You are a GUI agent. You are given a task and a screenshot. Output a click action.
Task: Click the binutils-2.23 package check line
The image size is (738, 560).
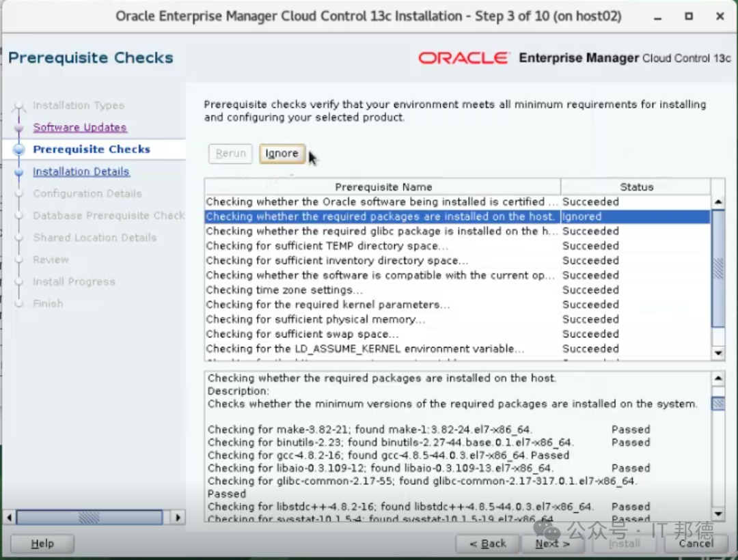click(428, 443)
